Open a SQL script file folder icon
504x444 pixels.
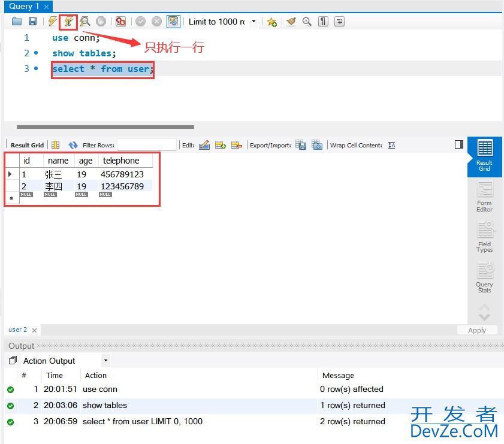point(16,22)
